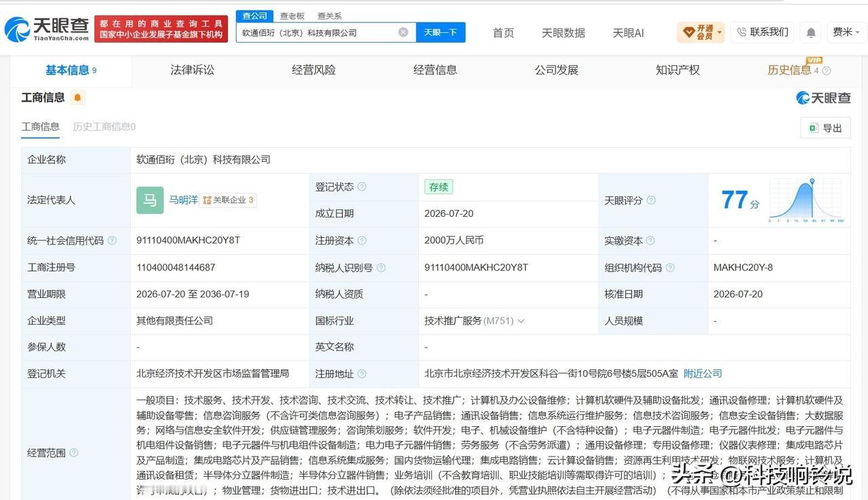Open the 天眼数据 navigation link
Screen dimensions: 868x500
(x=563, y=33)
